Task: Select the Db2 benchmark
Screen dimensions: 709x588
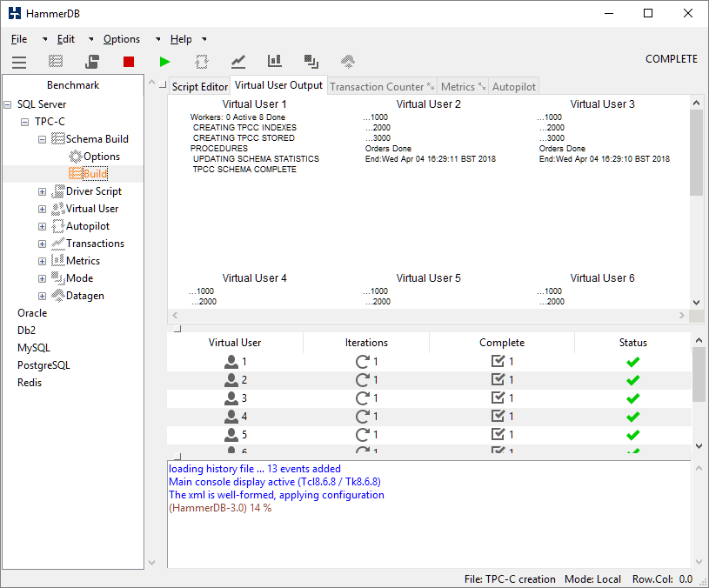Action: tap(26, 331)
